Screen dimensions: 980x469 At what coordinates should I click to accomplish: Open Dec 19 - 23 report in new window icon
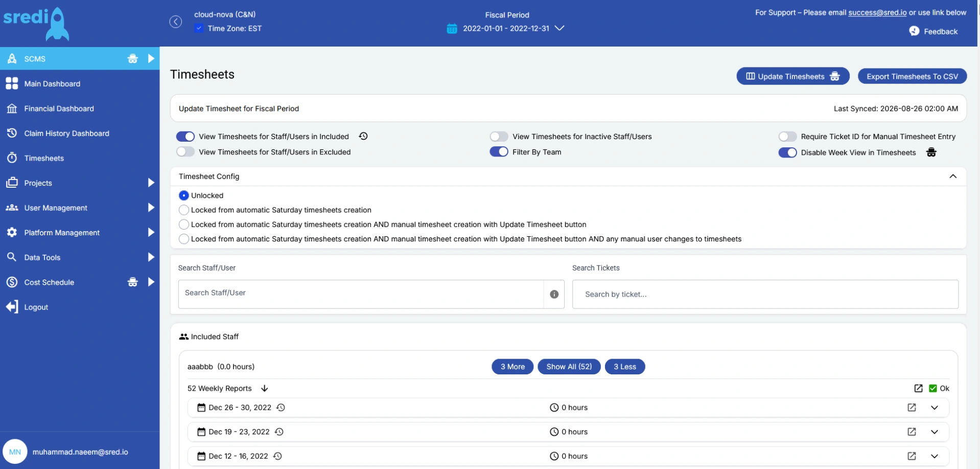tap(912, 432)
